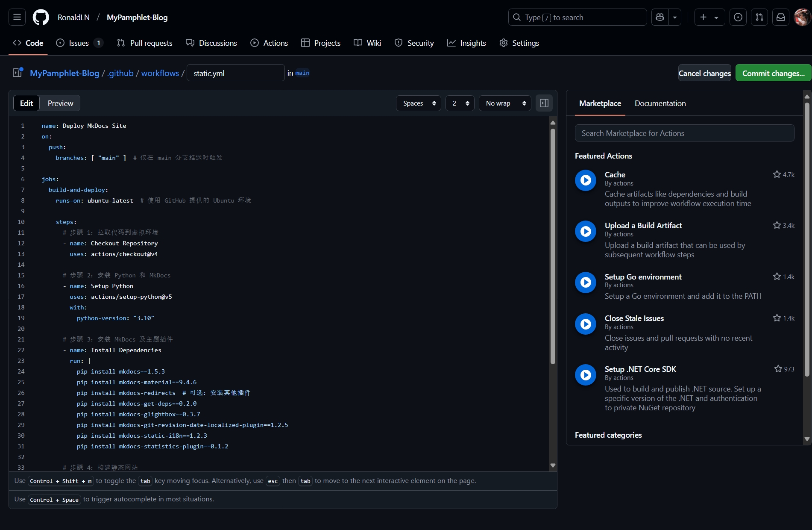Open the Spaces indent mode dropdown
The height and width of the screenshot is (530, 812).
[419, 103]
